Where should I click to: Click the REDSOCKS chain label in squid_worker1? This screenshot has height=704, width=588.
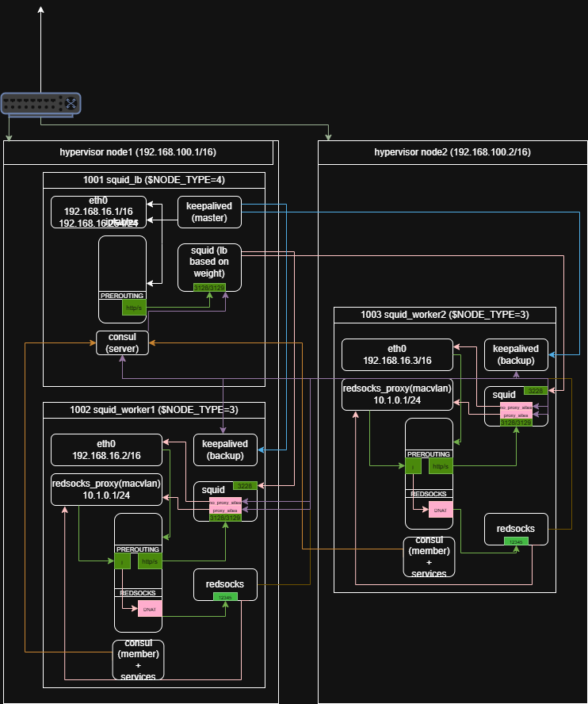click(138, 593)
